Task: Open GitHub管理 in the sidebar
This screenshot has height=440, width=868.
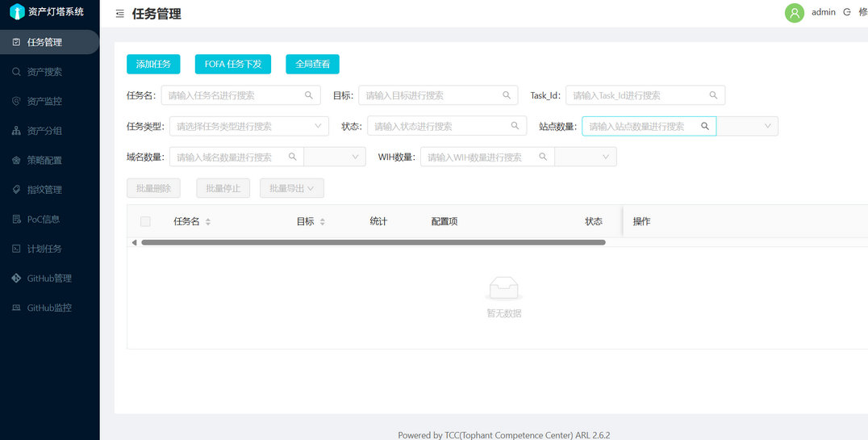Action: 50,279
